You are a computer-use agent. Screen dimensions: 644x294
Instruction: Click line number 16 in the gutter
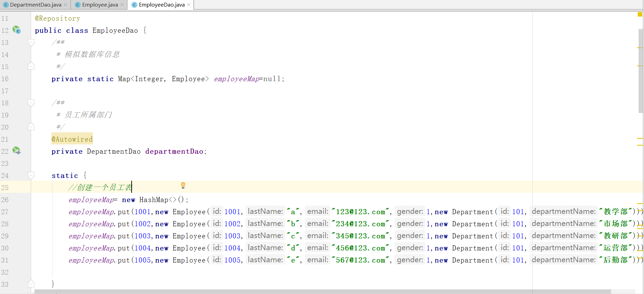(x=5, y=79)
